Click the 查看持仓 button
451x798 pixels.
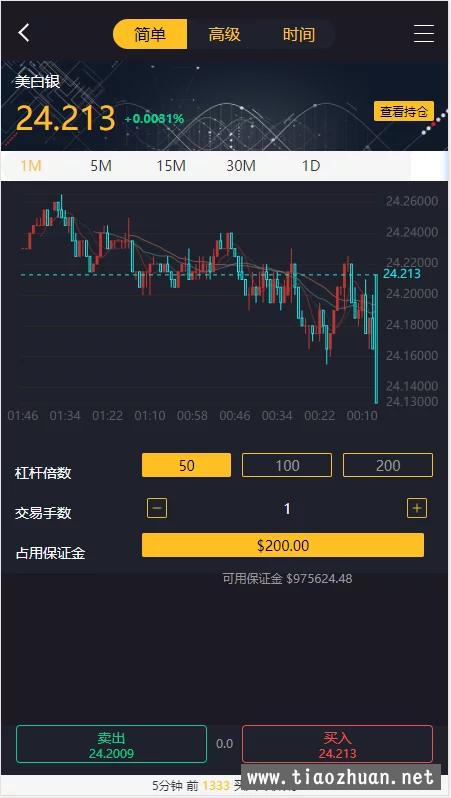point(404,111)
